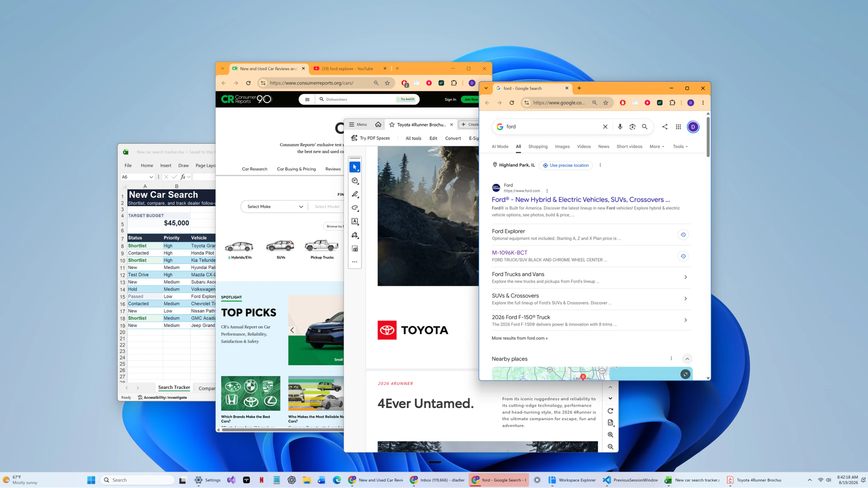Select the arrow selection tool in Acrobat
This screenshot has width=868, height=488.
pyautogui.click(x=355, y=167)
